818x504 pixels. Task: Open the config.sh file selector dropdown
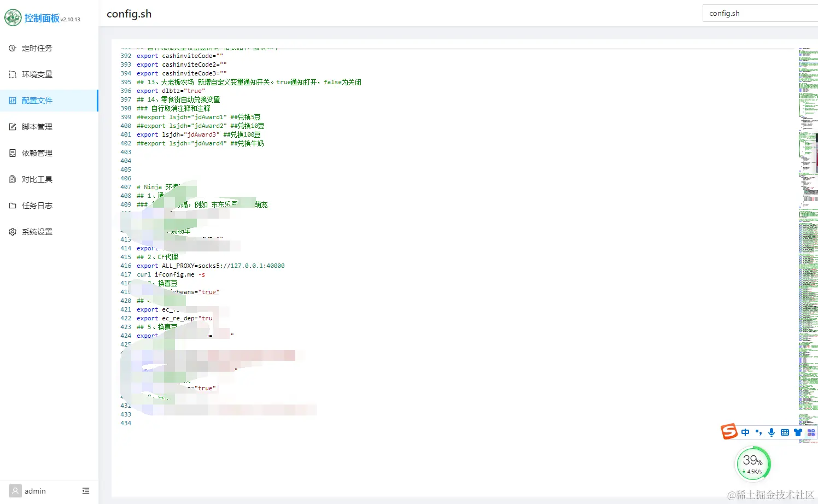click(760, 13)
